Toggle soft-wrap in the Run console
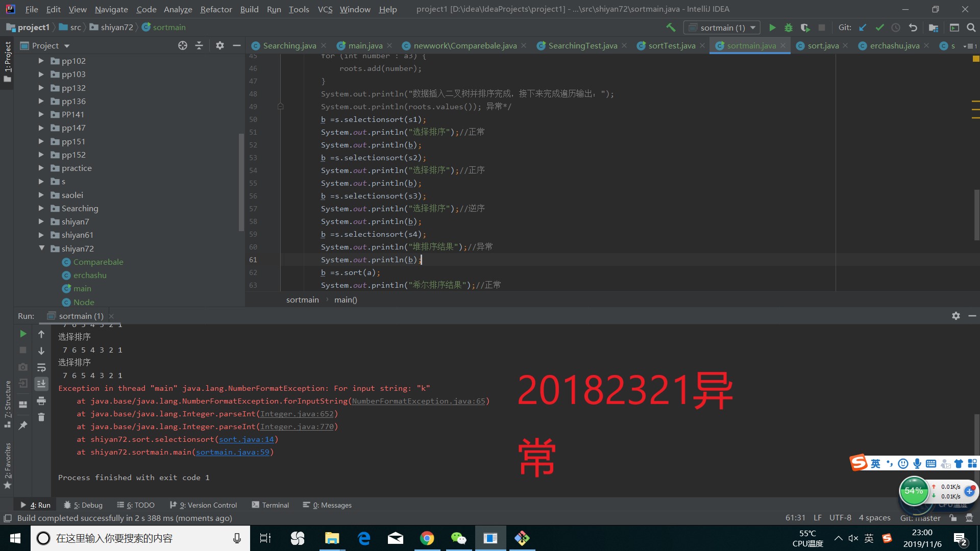Viewport: 980px width, 551px height. (x=41, y=367)
